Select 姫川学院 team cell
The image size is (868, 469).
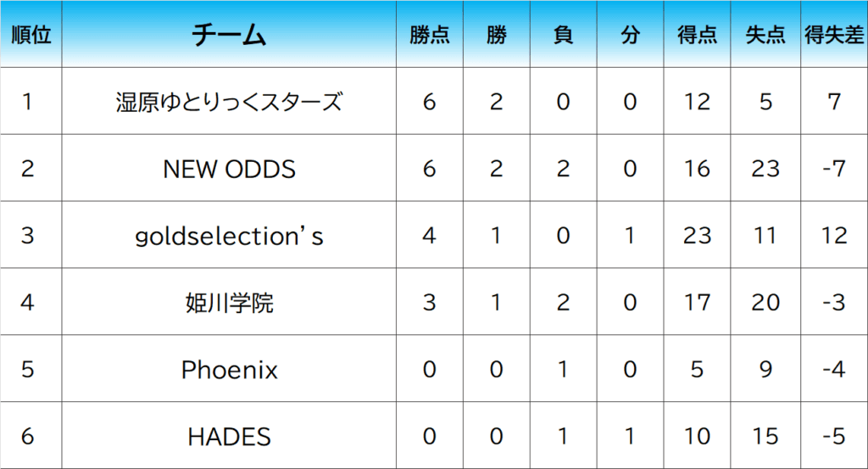point(229,302)
